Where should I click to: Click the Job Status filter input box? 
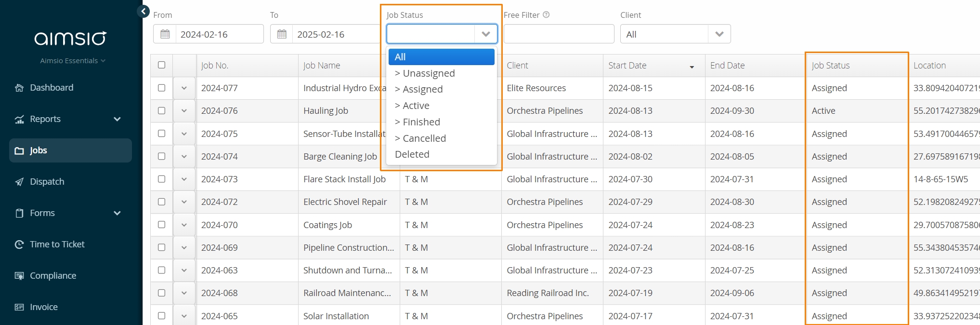431,34
